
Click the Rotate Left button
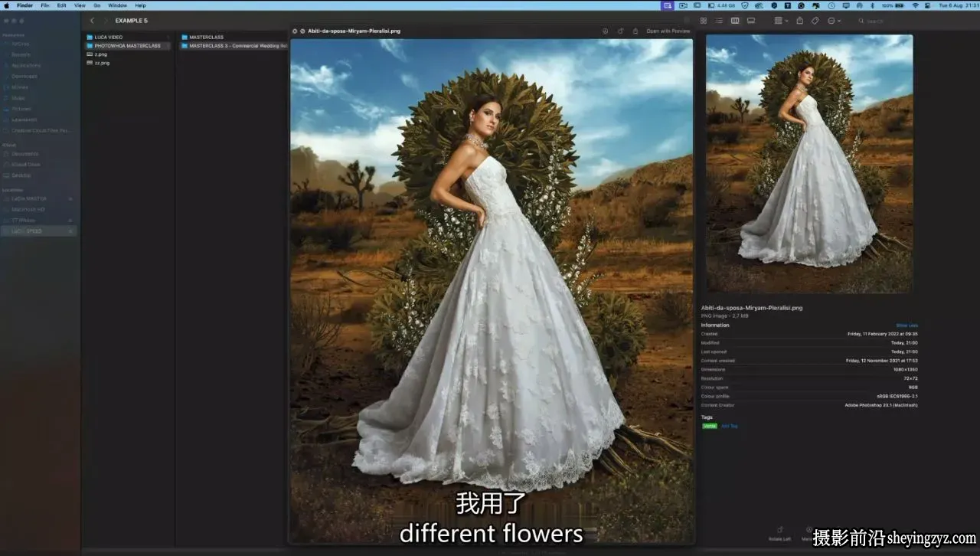[779, 534]
